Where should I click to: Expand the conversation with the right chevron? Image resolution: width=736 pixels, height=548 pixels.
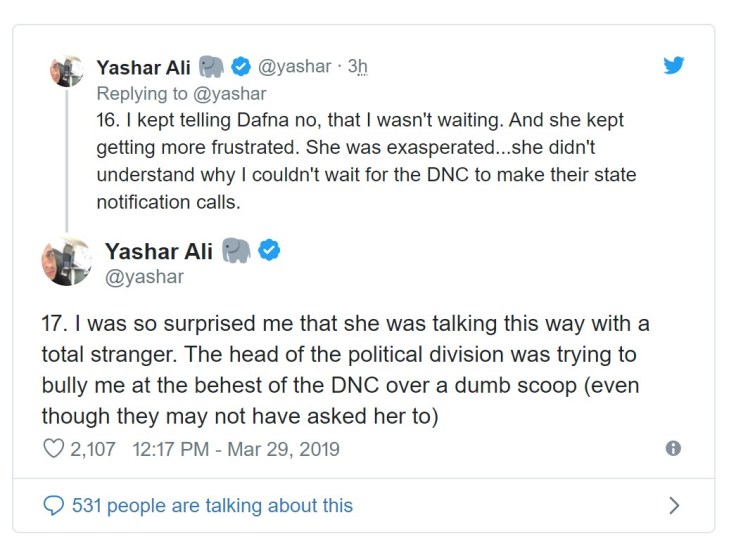coord(673,505)
